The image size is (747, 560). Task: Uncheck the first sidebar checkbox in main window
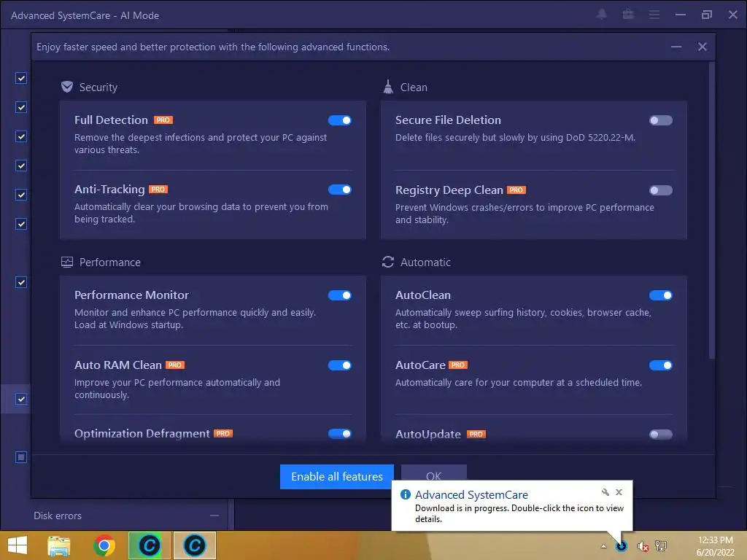(21, 78)
